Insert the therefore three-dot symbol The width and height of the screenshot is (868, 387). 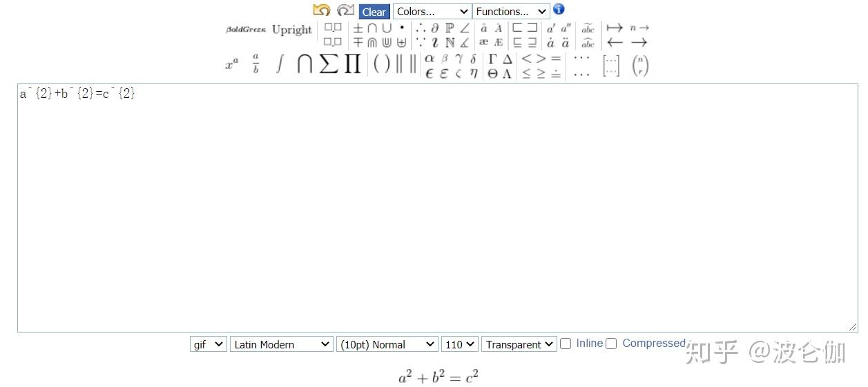(x=420, y=28)
